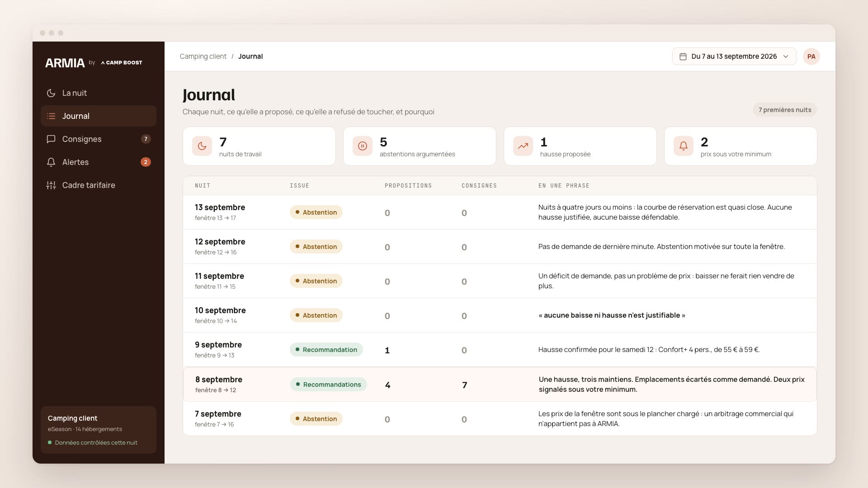Click the NUIT column header

pos(203,186)
